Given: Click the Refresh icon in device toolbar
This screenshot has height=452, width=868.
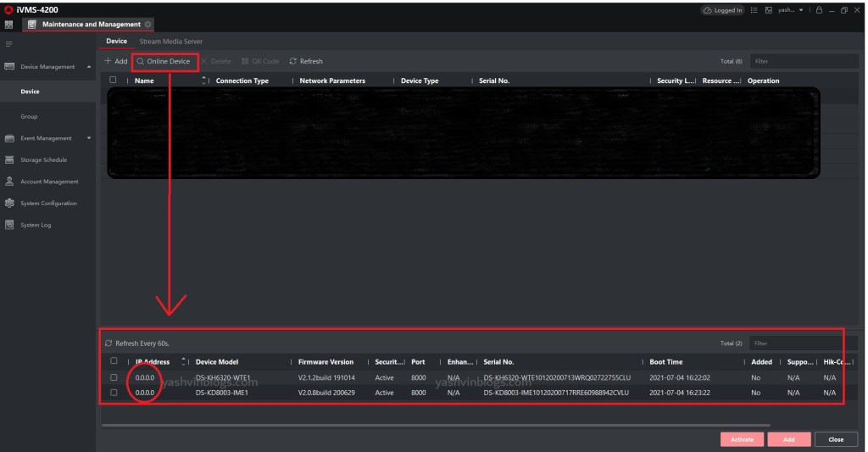Looking at the screenshot, I should pos(293,62).
